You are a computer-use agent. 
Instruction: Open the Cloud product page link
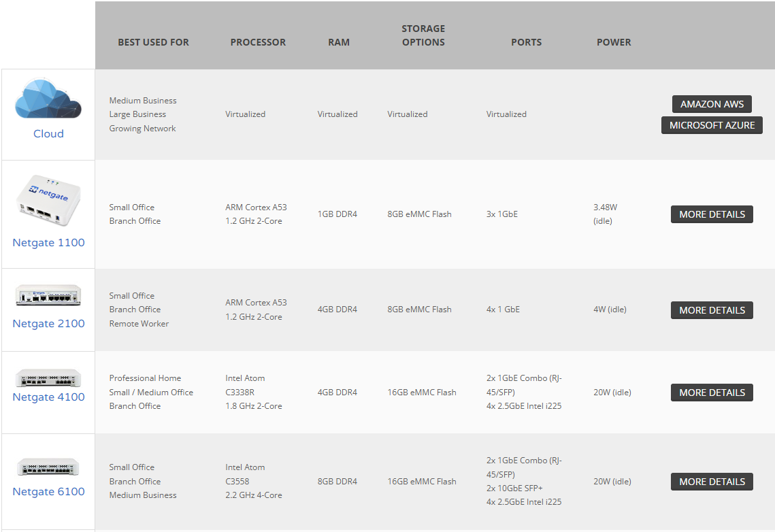click(x=48, y=133)
